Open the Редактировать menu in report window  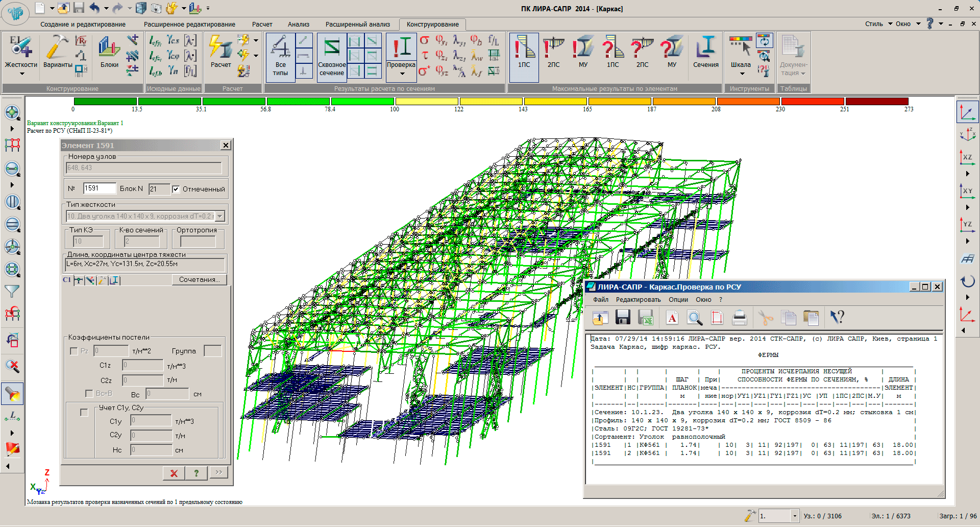pos(638,300)
